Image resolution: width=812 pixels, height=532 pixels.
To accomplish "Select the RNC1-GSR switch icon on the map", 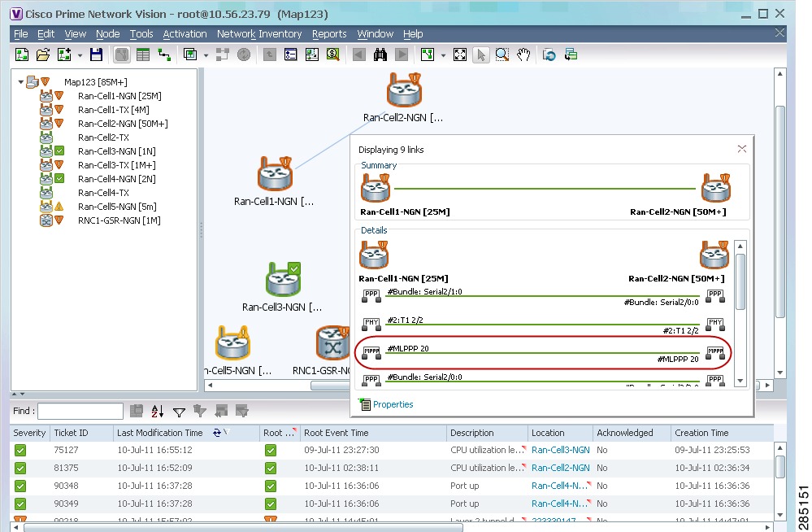I will click(332, 342).
